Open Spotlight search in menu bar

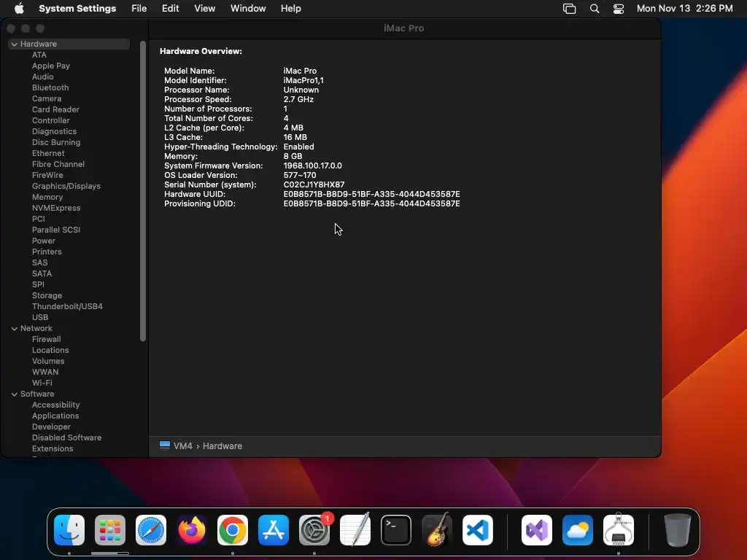tap(595, 9)
